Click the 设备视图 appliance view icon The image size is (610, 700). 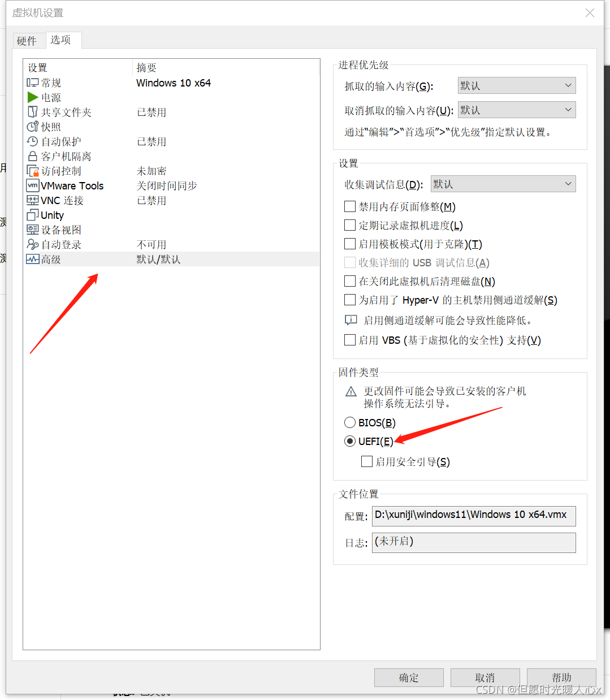pyautogui.click(x=33, y=230)
